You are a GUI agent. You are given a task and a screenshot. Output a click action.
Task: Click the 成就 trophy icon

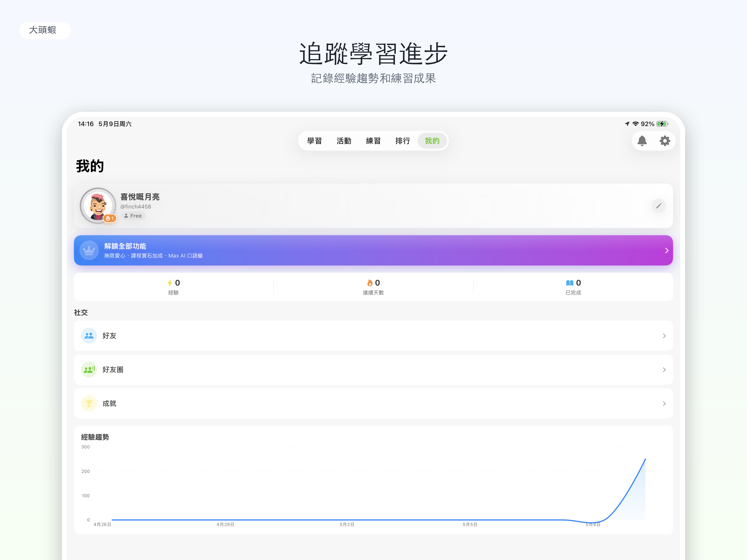click(x=89, y=403)
